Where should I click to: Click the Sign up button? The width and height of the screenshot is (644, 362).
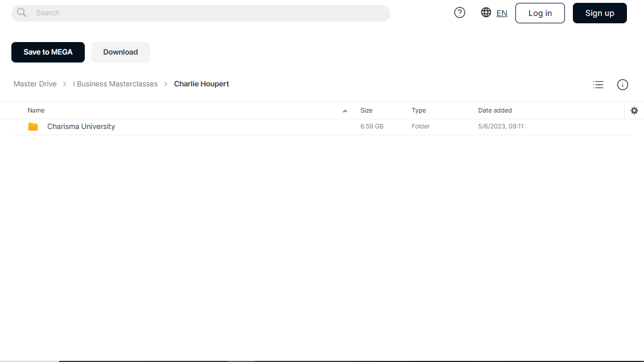click(600, 13)
